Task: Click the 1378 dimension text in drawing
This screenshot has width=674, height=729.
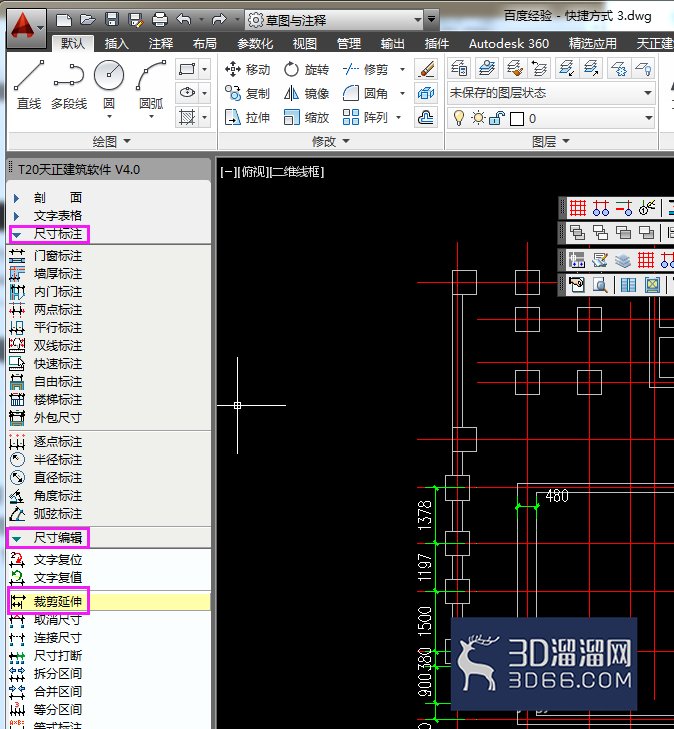Action: (x=425, y=515)
